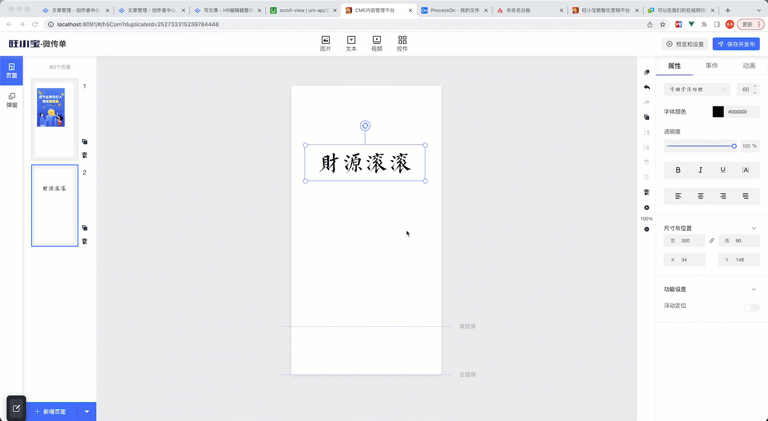Duplicate page 2 using its copy icon
Viewport: 768px width, 421px height.
[x=84, y=228]
